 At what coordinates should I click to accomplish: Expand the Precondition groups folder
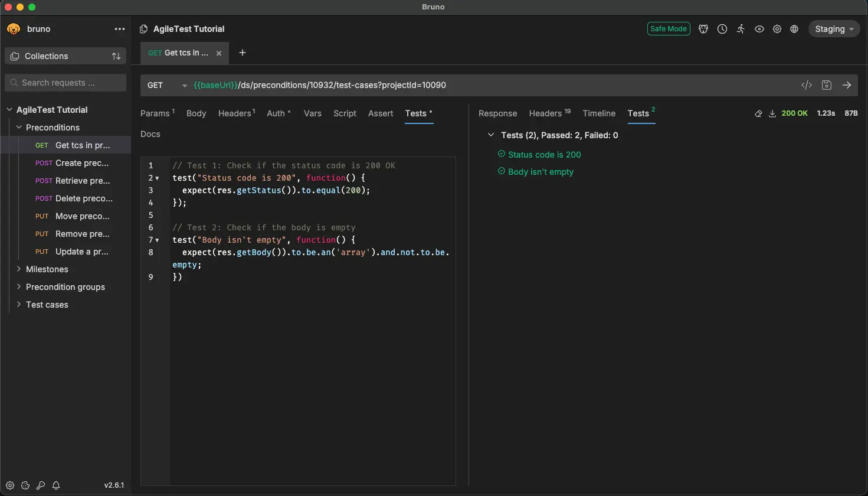tap(19, 287)
